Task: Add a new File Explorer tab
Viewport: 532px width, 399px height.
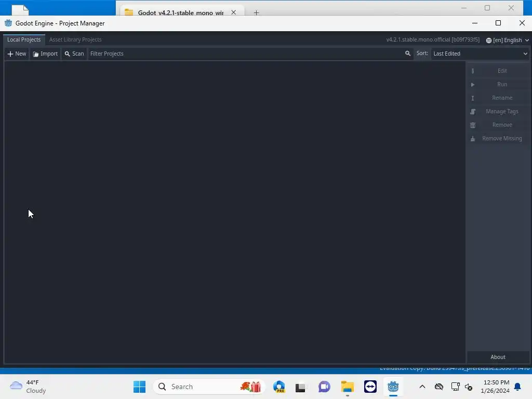Action: point(256,13)
